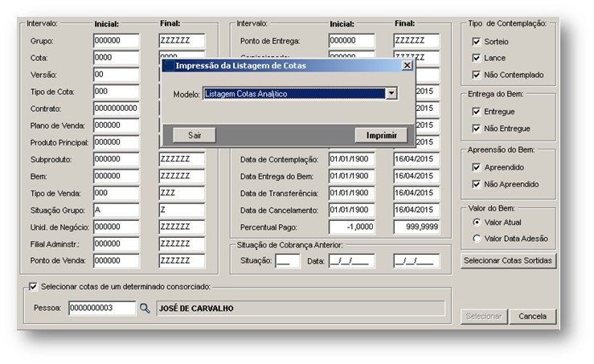This screenshot has width=594, height=364.
Task: Toggle the Apreendido checkbox
Action: pyautogui.click(x=476, y=167)
